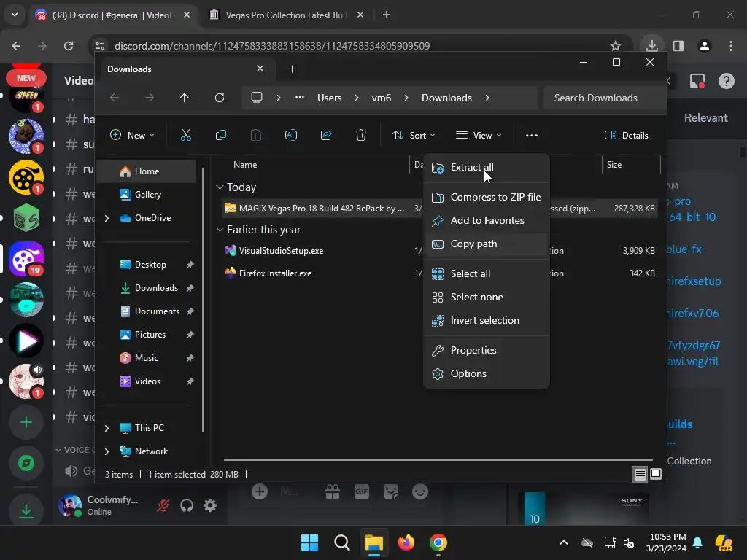
Task: Go up one folder level
Action: tap(185, 98)
